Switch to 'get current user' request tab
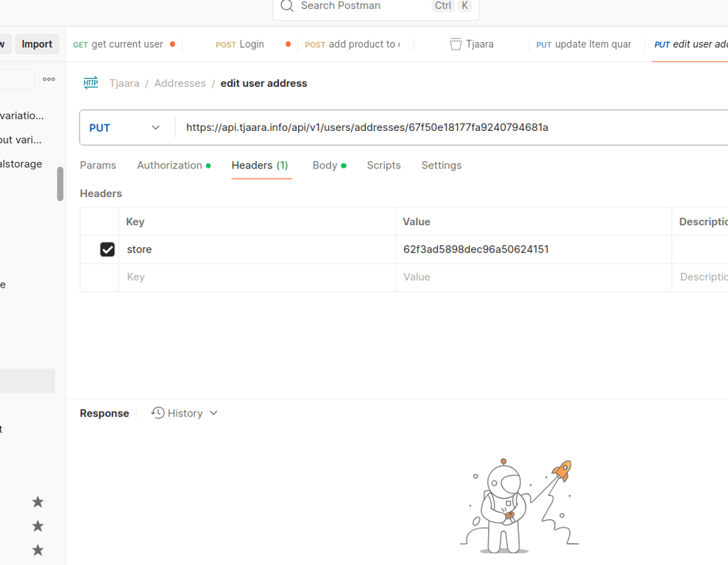 (124, 44)
